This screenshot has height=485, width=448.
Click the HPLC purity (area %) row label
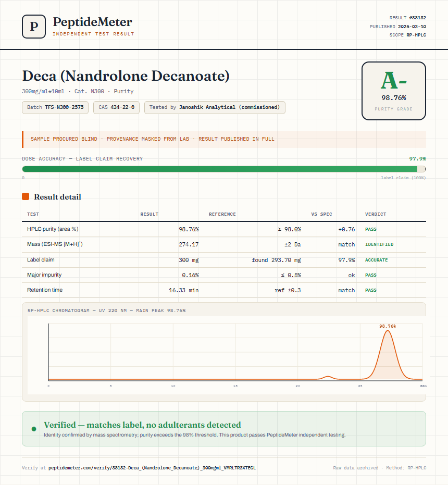[x=53, y=229]
